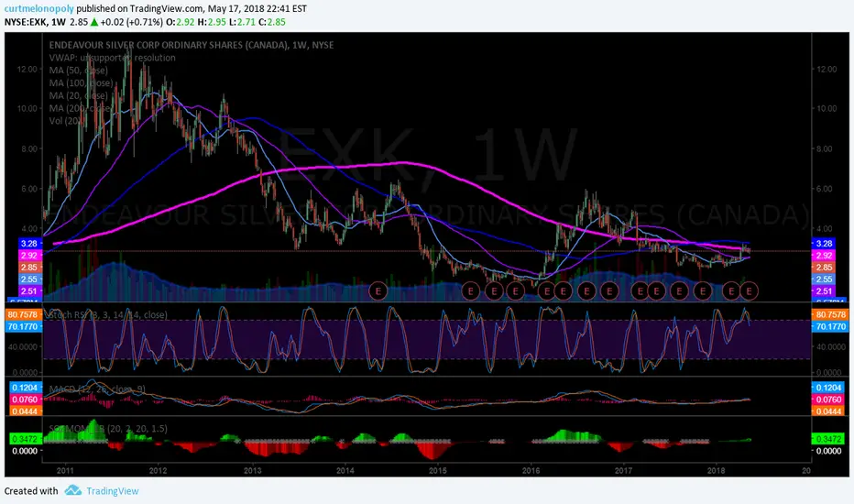The image size is (854, 504).
Task: Click the MACD (12, 26, close, 9) label
Action: [97, 389]
